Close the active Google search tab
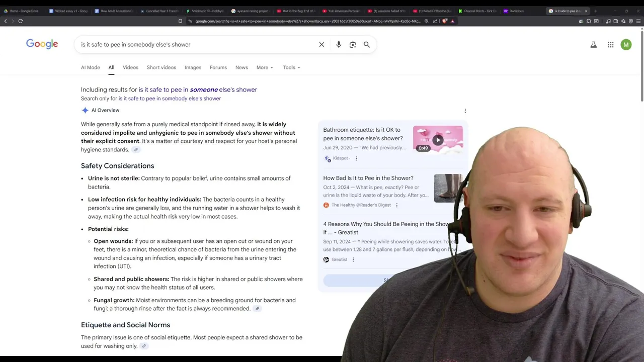This screenshot has height=362, width=644. 586,11
